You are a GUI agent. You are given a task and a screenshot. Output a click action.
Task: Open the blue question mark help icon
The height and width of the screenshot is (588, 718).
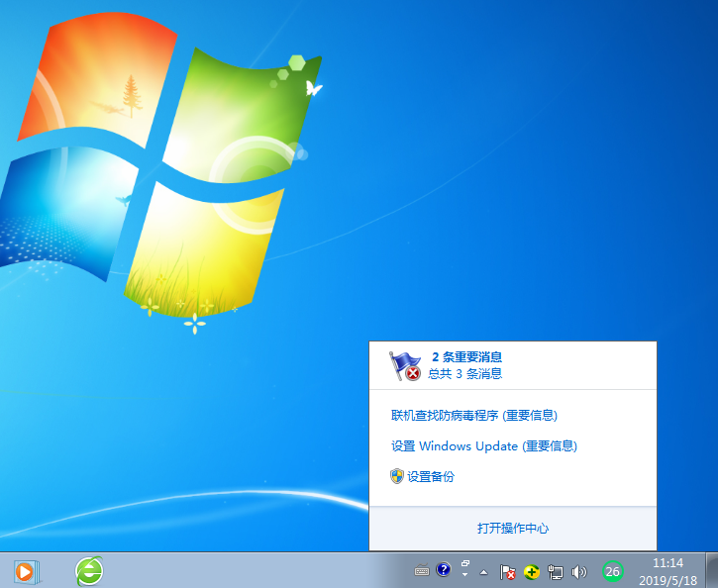[x=443, y=570]
